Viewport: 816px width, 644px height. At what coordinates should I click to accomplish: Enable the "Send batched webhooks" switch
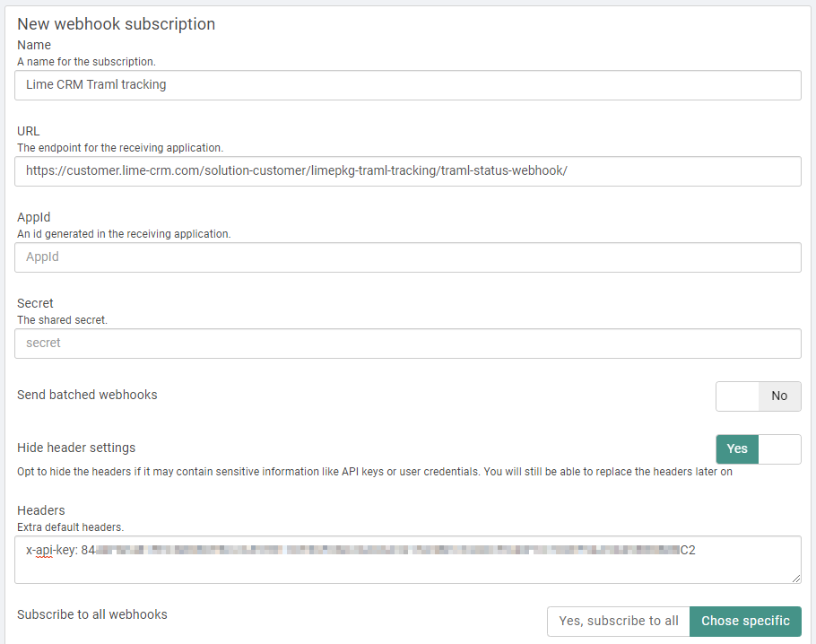coord(736,396)
